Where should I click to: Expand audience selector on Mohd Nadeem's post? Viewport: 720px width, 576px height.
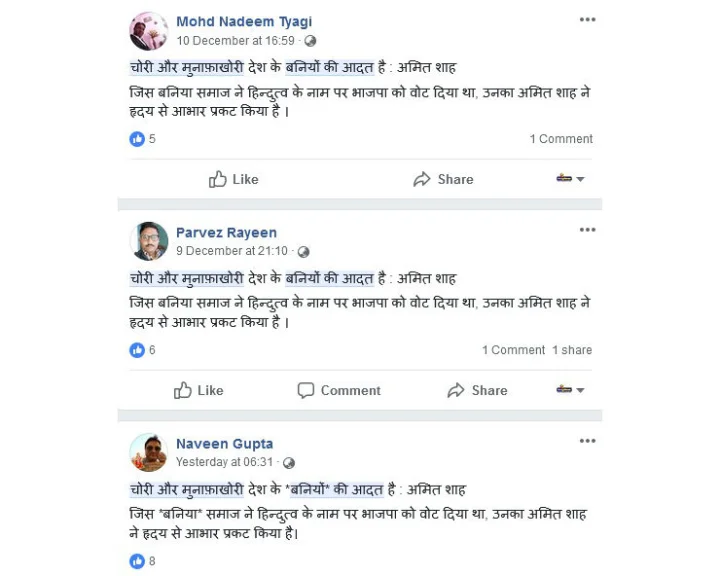pos(570,179)
